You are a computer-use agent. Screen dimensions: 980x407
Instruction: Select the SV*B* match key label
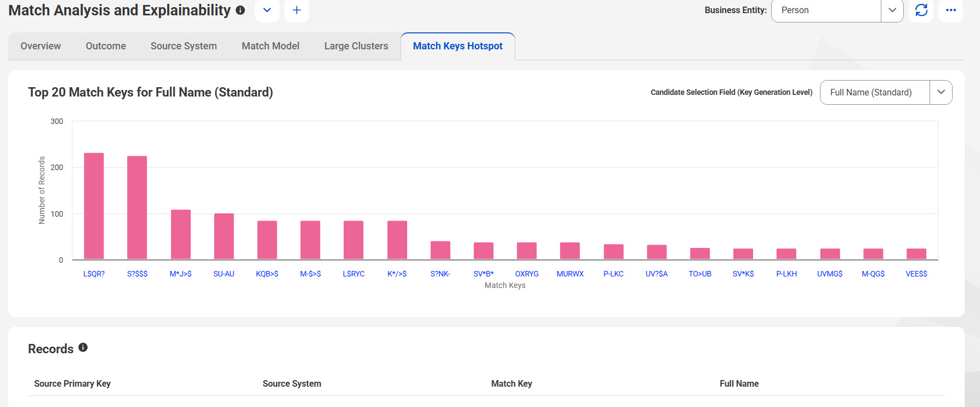coord(483,274)
